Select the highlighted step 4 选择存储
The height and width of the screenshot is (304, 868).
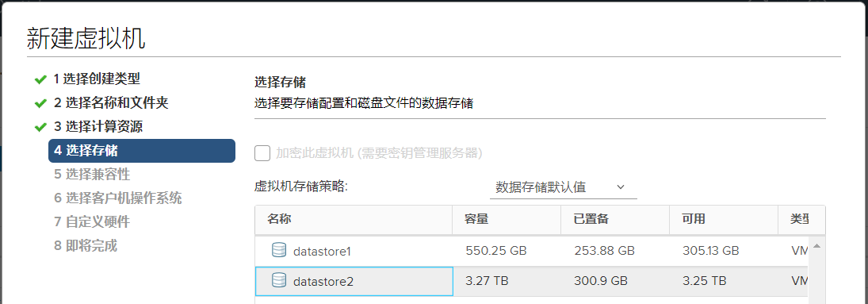click(142, 150)
